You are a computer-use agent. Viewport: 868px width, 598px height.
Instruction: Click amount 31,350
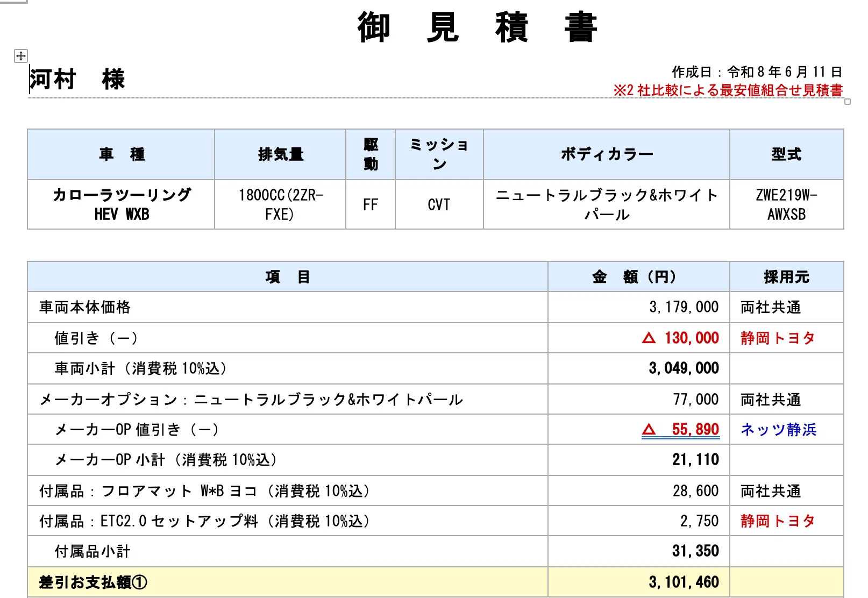pos(695,551)
